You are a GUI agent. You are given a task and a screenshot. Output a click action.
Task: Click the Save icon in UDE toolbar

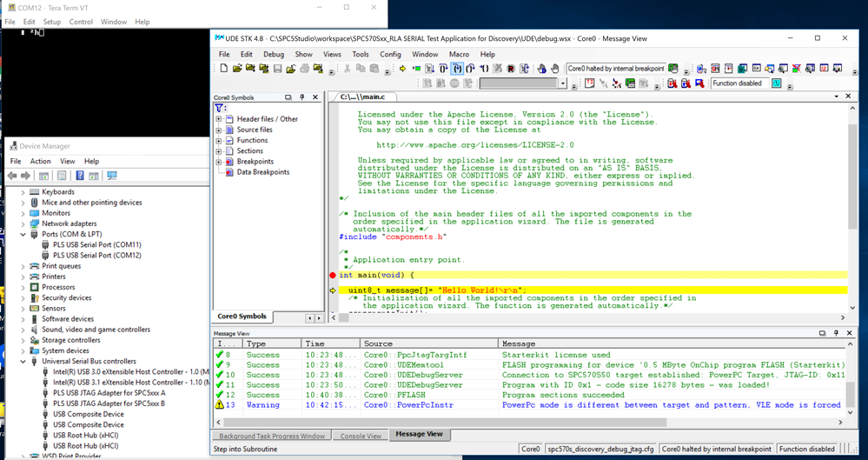coord(277,69)
